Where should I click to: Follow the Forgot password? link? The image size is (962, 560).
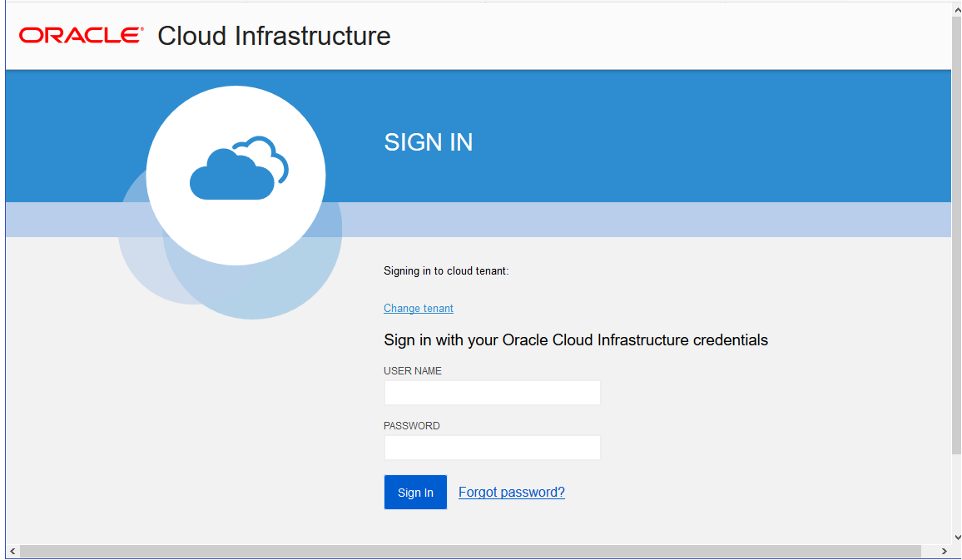click(x=511, y=493)
